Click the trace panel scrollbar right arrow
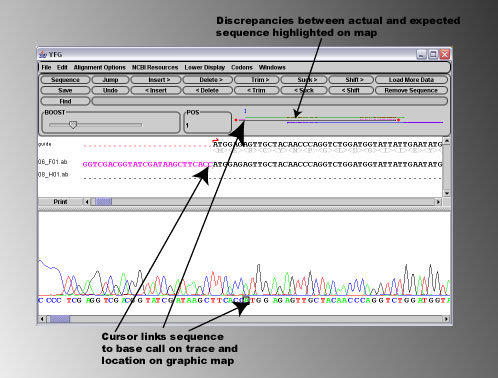Screen dimensions: 498x378 (446, 319)
